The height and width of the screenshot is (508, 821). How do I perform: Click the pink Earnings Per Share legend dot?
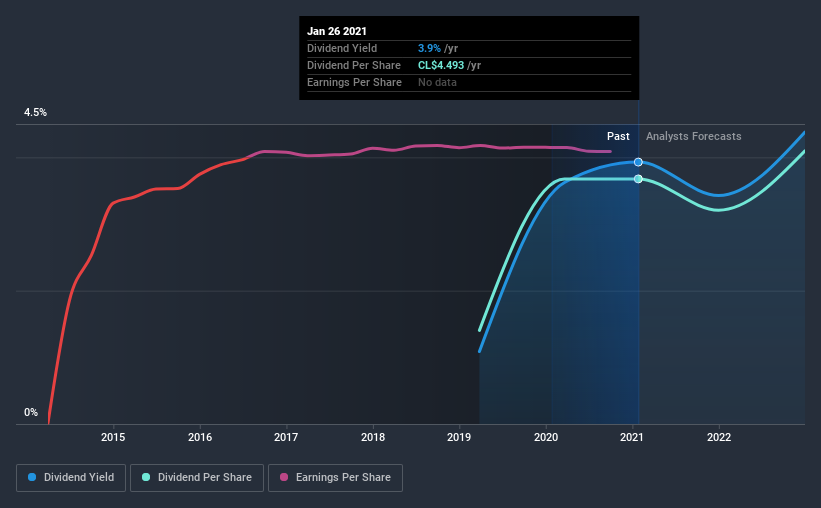coord(284,477)
